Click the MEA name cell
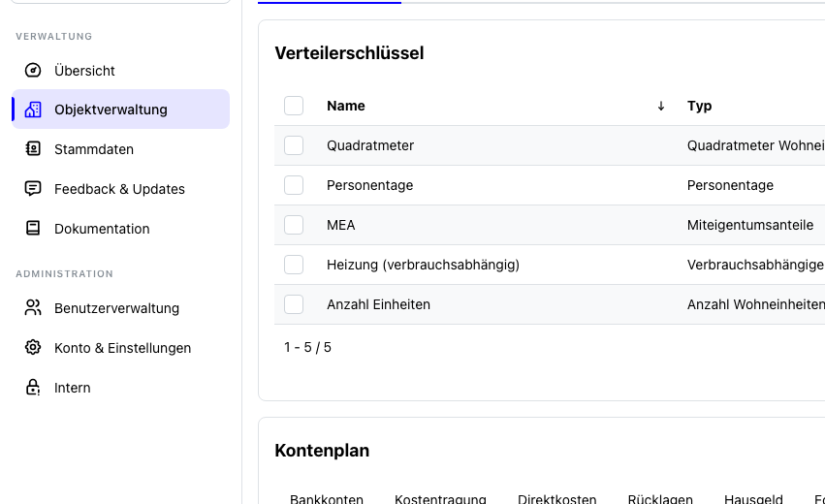The height and width of the screenshot is (504, 825). 341,225
